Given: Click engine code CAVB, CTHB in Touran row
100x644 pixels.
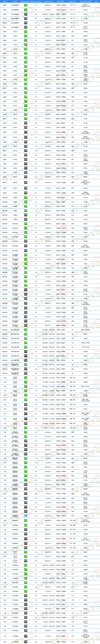Looking at the screenshot, I should [86, 583].
